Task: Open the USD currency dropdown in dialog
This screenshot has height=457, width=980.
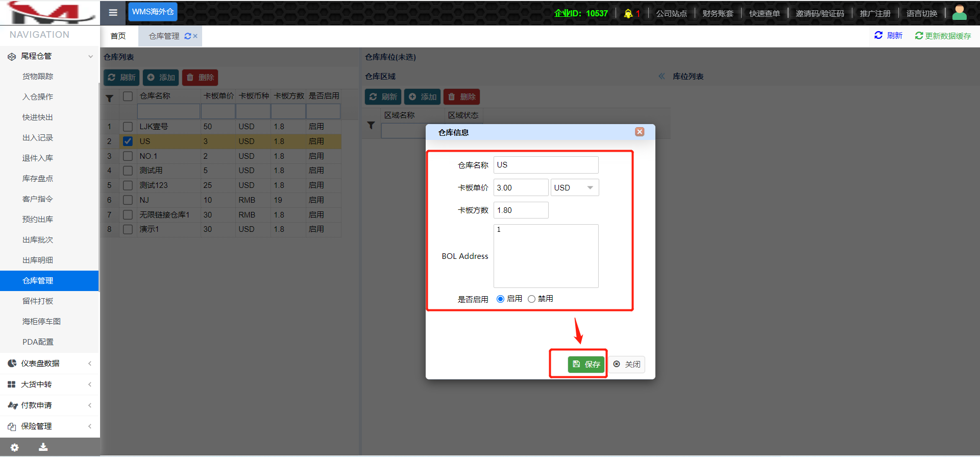Action: 575,188
